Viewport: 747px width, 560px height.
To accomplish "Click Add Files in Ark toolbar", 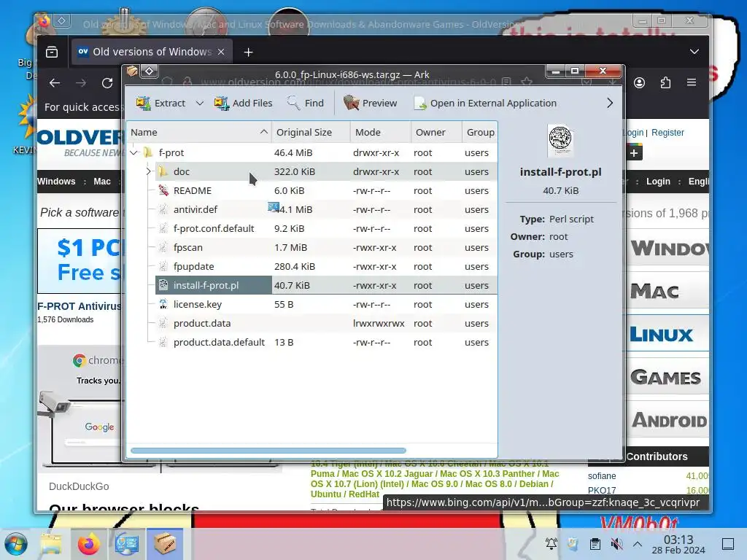I will click(x=243, y=103).
